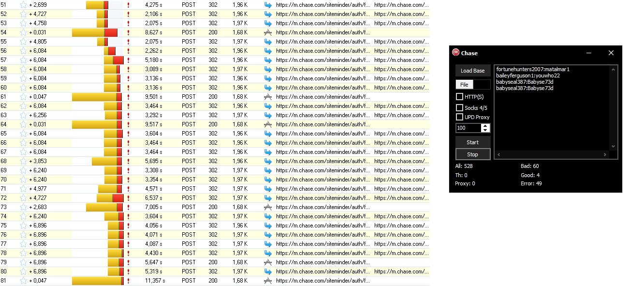Click the Stop button

click(x=473, y=154)
